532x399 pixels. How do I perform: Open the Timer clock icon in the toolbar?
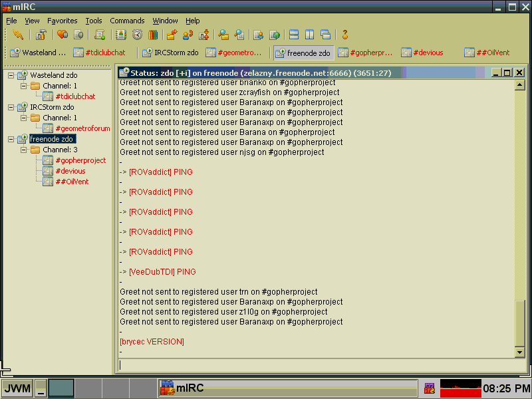[x=137, y=35]
